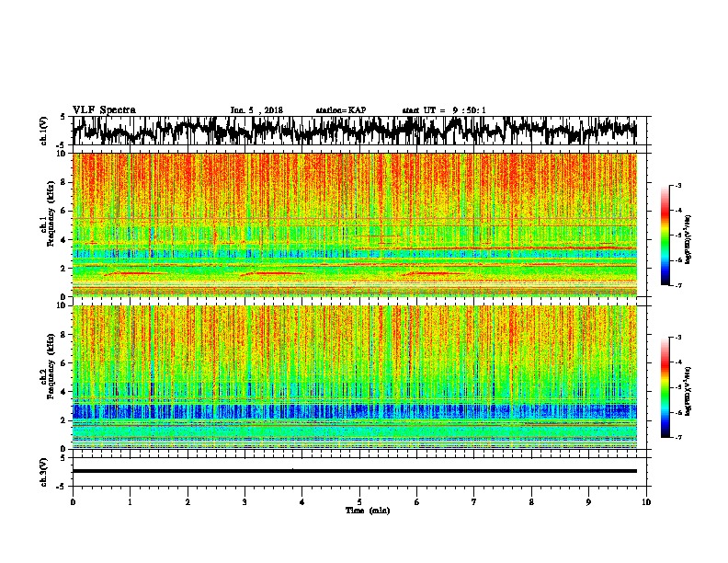Click the "start UT = 9 :50: 1" text
The width and height of the screenshot is (728, 563).
coord(444,110)
